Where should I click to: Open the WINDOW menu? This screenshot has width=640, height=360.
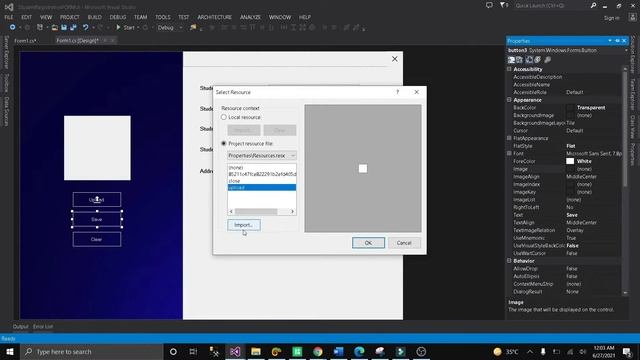coord(280,17)
